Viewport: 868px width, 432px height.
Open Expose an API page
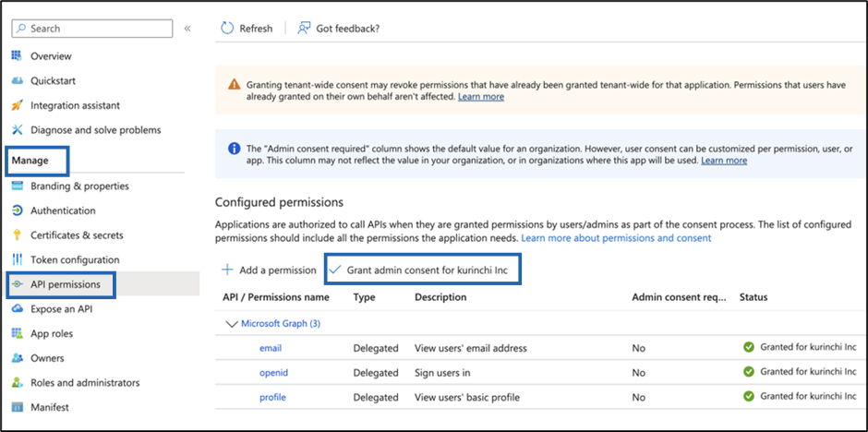62,308
